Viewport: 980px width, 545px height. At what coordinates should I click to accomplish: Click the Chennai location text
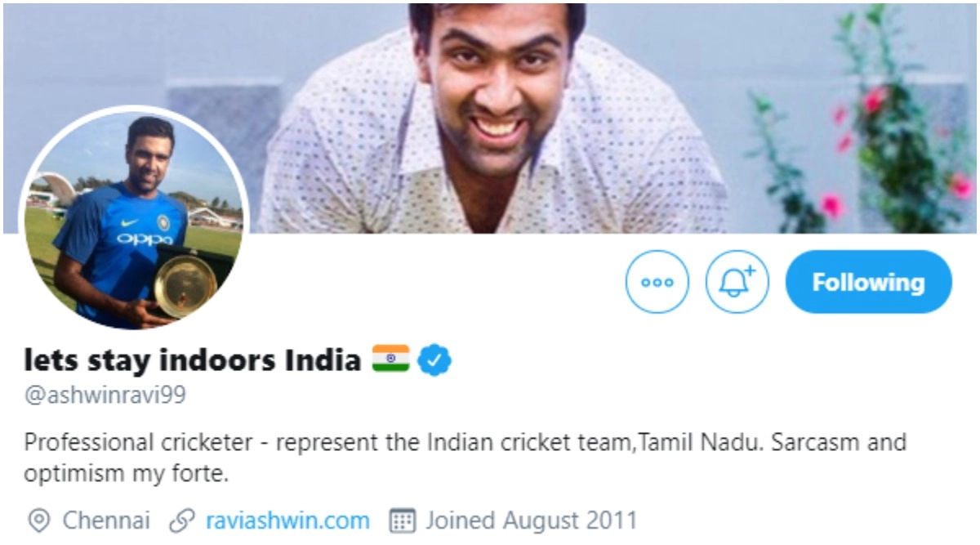coord(107,520)
